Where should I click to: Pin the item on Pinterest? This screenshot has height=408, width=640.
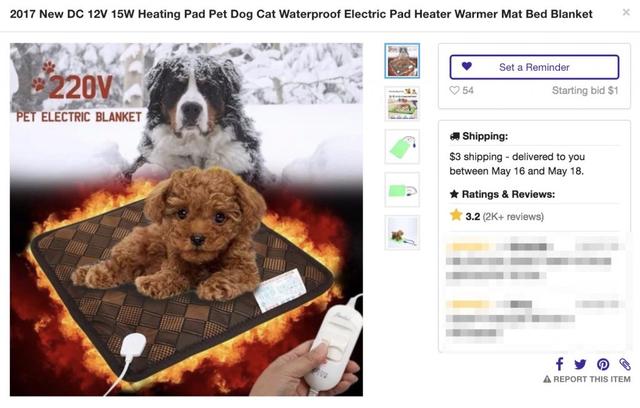603,364
